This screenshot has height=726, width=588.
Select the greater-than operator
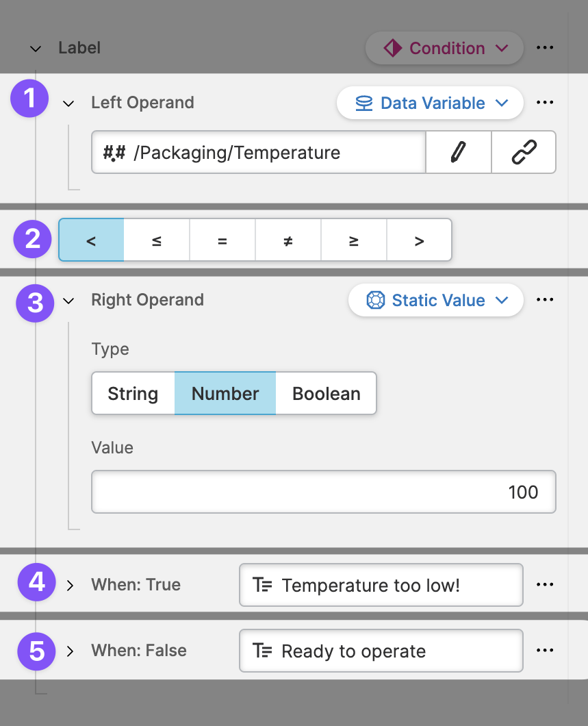pyautogui.click(x=419, y=240)
